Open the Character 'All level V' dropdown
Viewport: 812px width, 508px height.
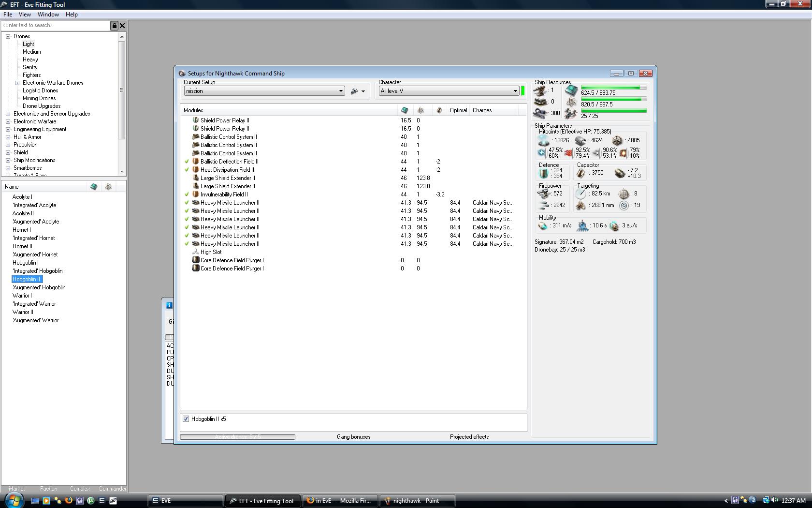[x=449, y=91]
